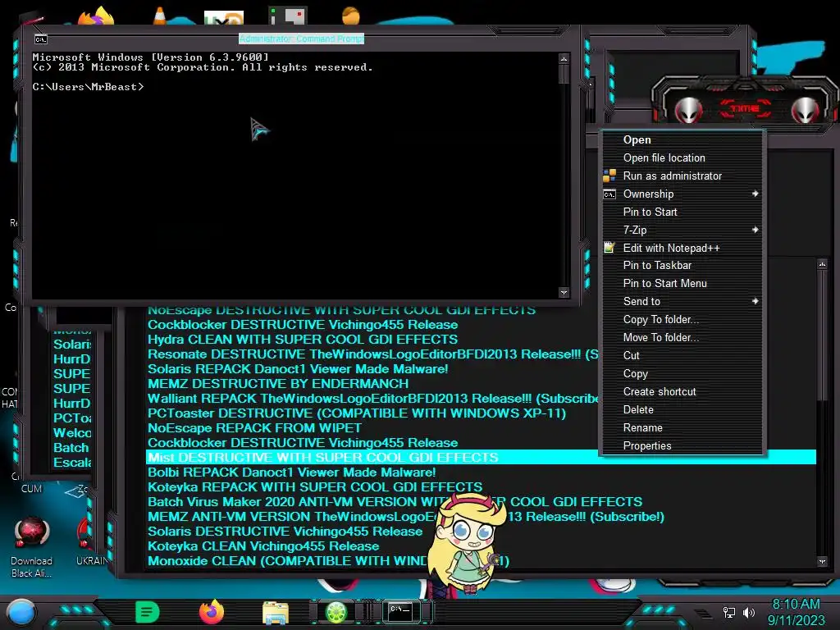Click the Command Prompt title bar text

[302, 39]
